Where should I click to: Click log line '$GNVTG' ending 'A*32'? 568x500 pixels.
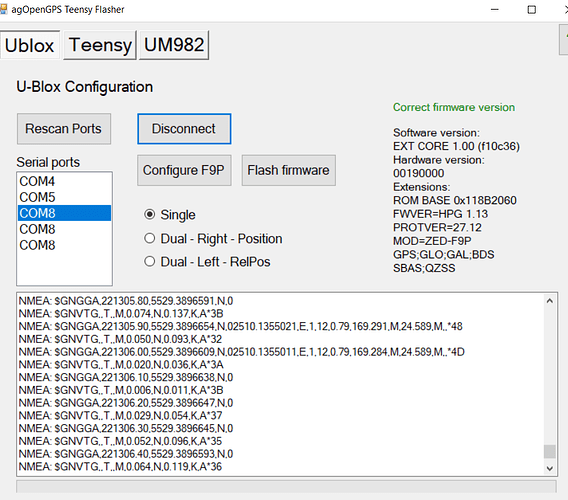tap(120, 339)
